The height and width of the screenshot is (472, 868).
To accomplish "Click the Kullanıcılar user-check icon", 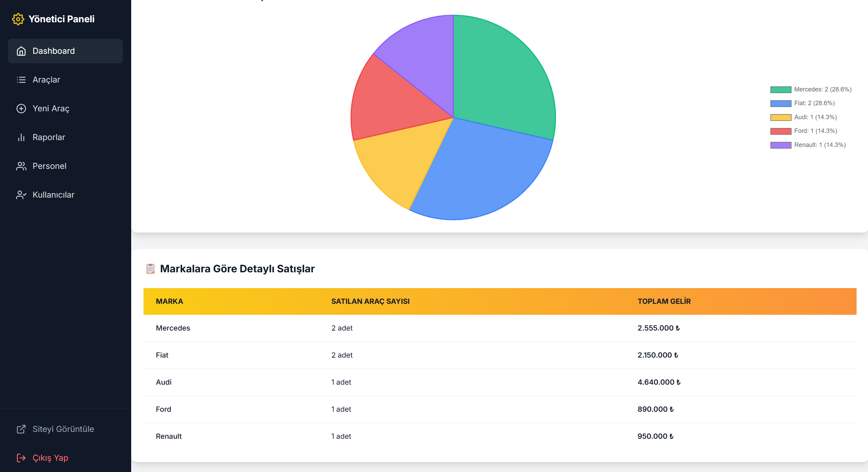I will (x=21, y=195).
